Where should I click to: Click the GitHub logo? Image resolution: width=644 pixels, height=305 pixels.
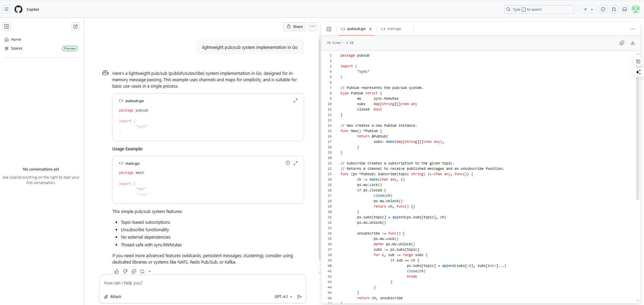(x=19, y=9)
